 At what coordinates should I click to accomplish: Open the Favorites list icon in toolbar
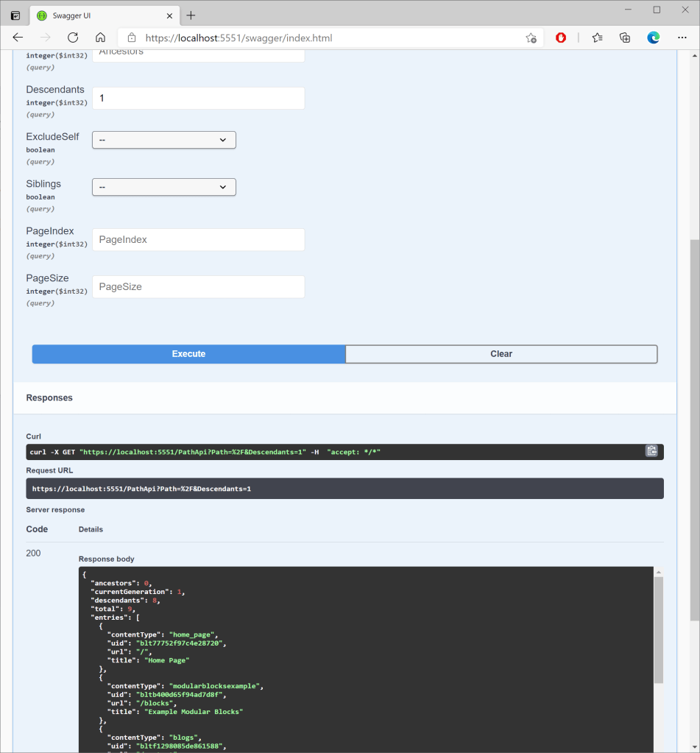point(597,38)
